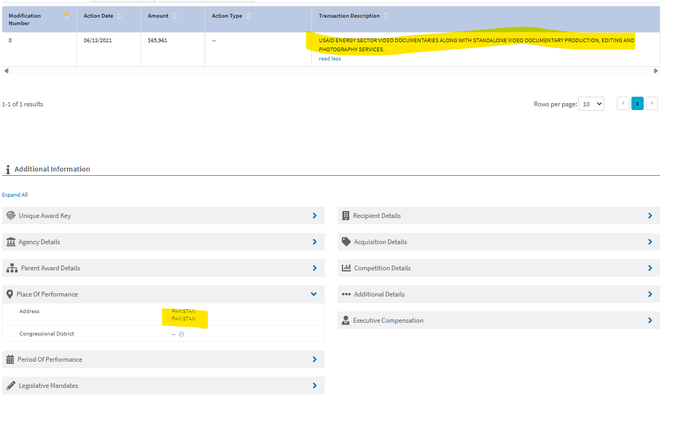The width and height of the screenshot is (680, 429).
Task: Click the Expand All link
Action: (x=15, y=195)
